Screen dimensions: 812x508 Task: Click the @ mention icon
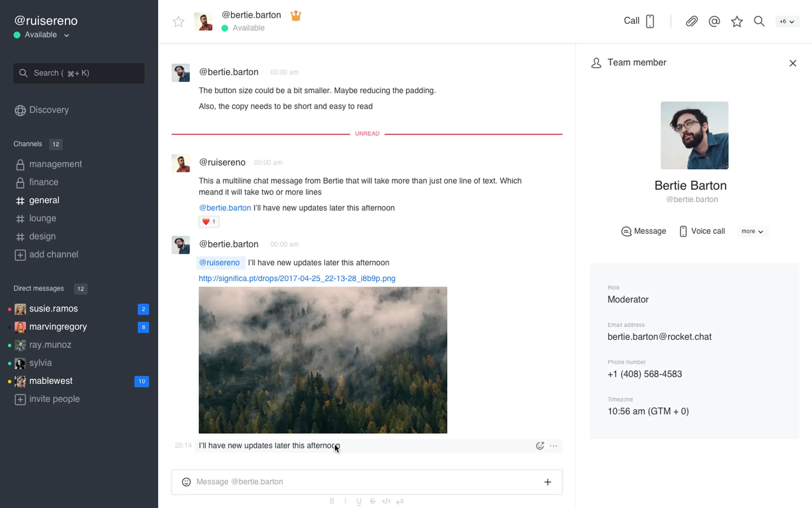[714, 20]
